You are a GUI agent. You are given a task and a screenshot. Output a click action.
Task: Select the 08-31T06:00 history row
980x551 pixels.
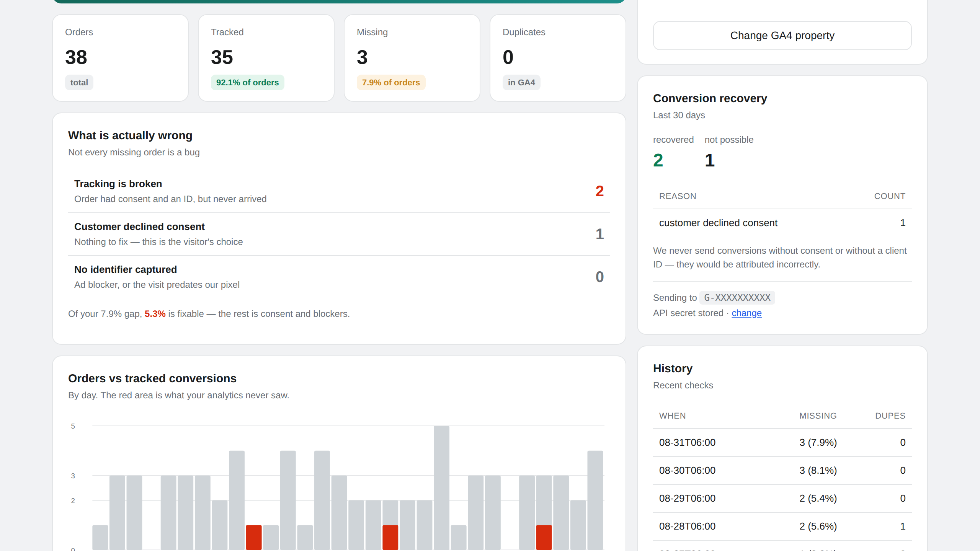click(782, 443)
